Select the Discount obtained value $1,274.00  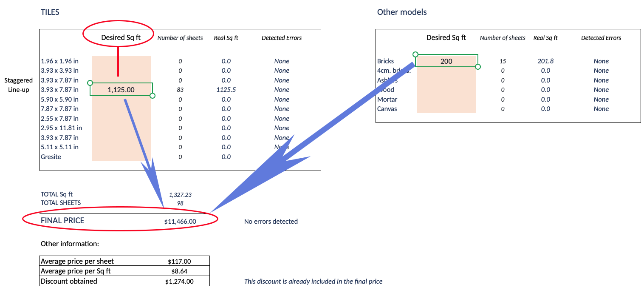pyautogui.click(x=180, y=281)
